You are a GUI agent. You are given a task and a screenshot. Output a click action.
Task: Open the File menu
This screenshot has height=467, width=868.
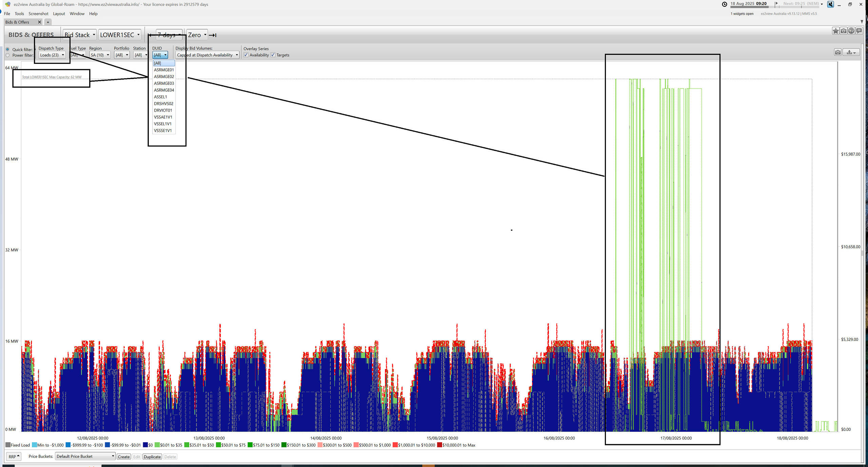click(7, 14)
